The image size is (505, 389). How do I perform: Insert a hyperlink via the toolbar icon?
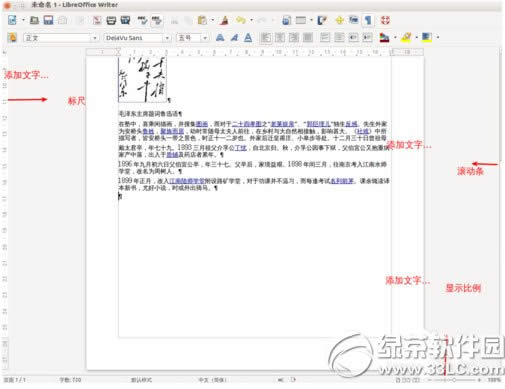point(286,20)
